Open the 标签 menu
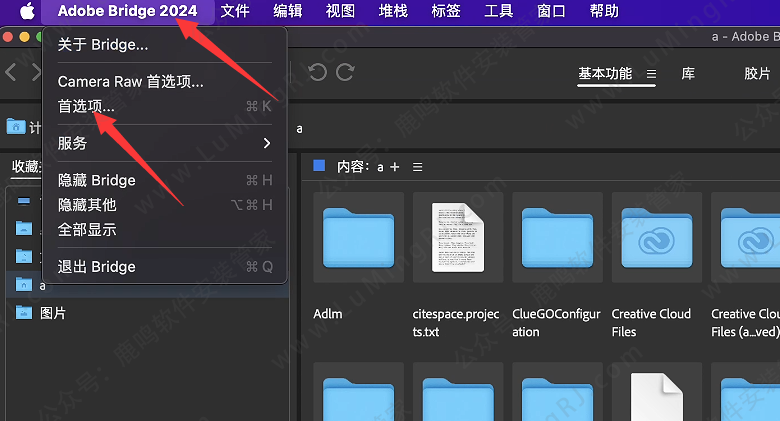The image size is (780, 421). click(446, 11)
